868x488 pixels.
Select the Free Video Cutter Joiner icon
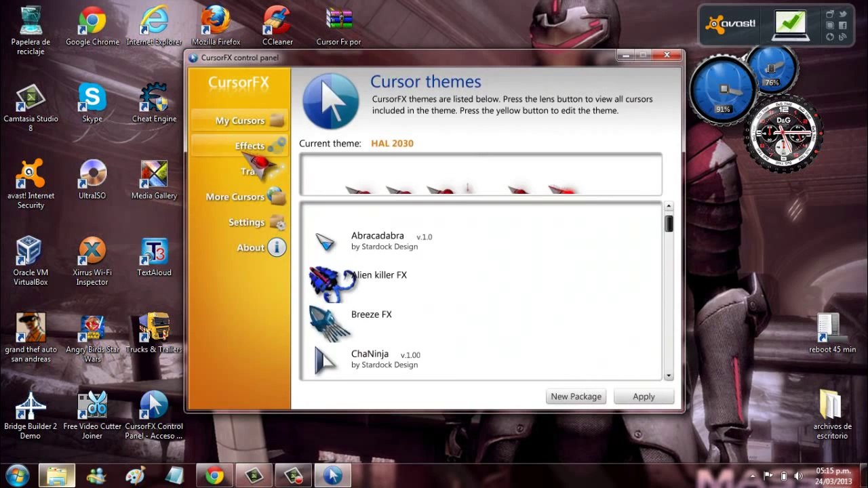tap(92, 415)
